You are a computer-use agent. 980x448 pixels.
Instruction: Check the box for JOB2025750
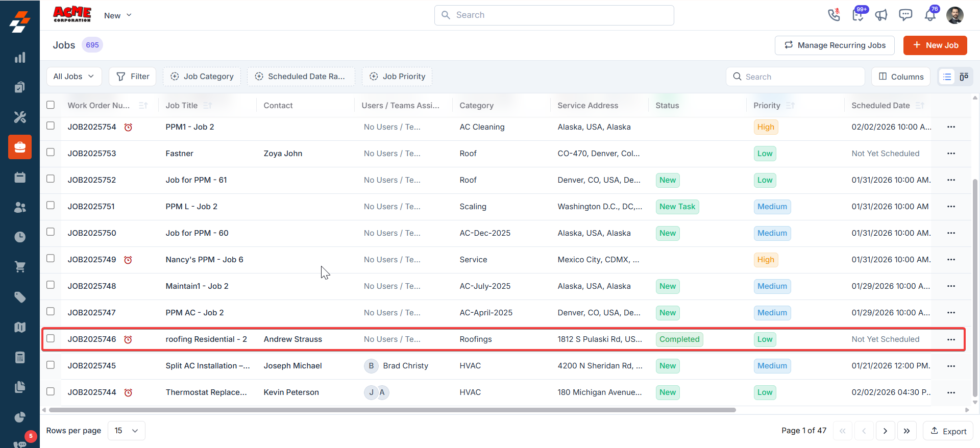click(51, 232)
